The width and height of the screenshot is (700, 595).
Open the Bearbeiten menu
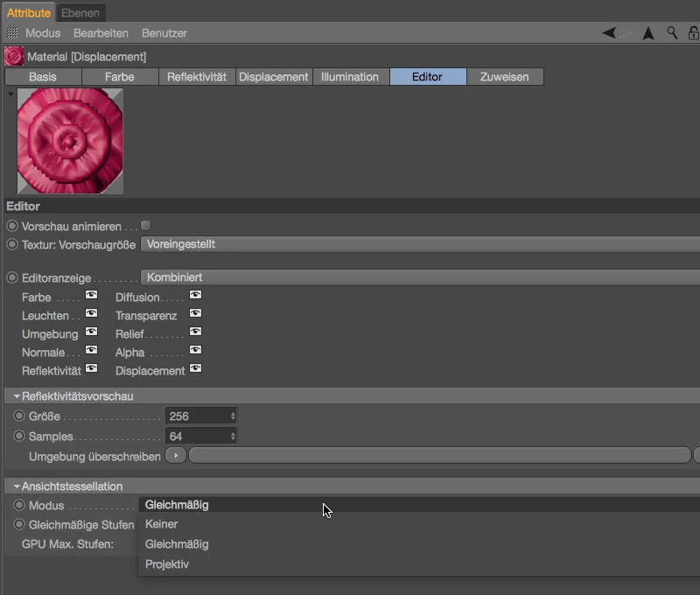point(101,33)
